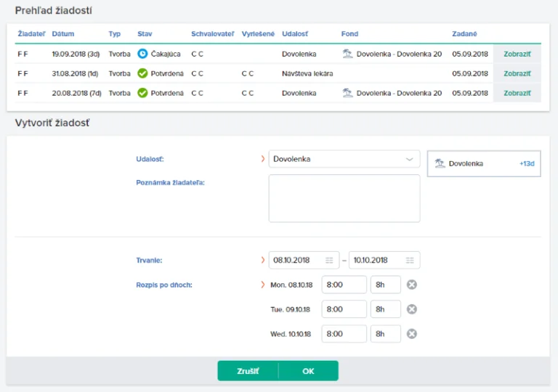
Task: Open the Udalosť dropdown showing Dovolenka
Action: [x=344, y=159]
